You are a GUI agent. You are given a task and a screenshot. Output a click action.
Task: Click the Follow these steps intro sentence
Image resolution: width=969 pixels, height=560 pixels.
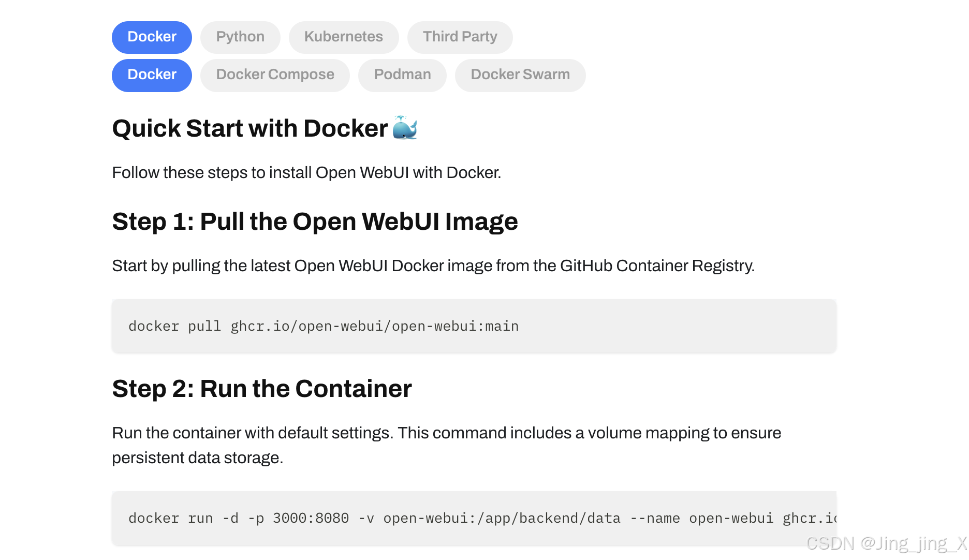coord(306,173)
